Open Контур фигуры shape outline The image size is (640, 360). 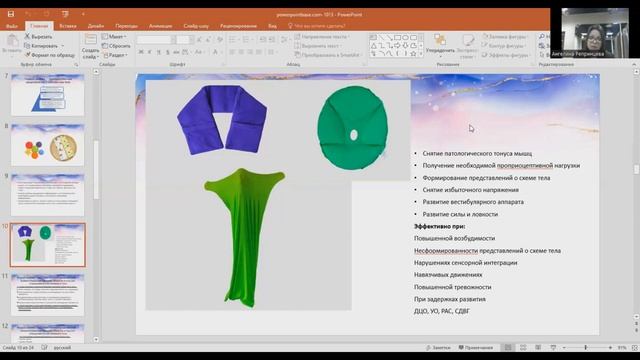pos(505,46)
